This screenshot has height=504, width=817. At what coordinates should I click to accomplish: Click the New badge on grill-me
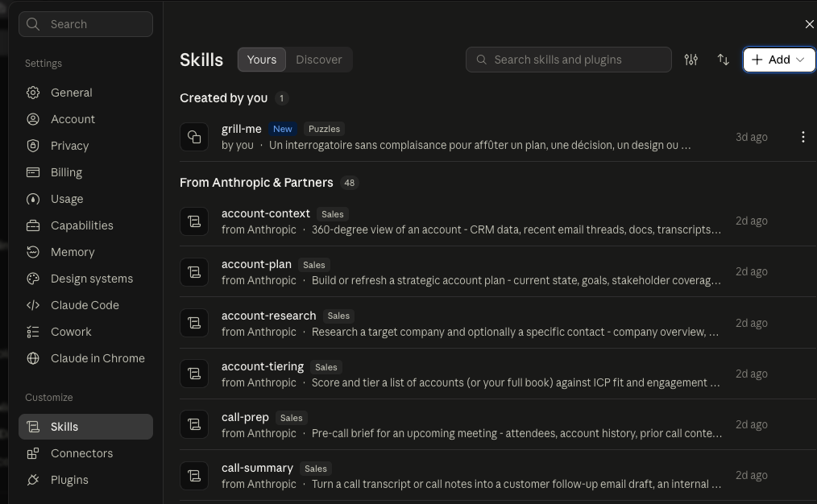[x=283, y=129]
